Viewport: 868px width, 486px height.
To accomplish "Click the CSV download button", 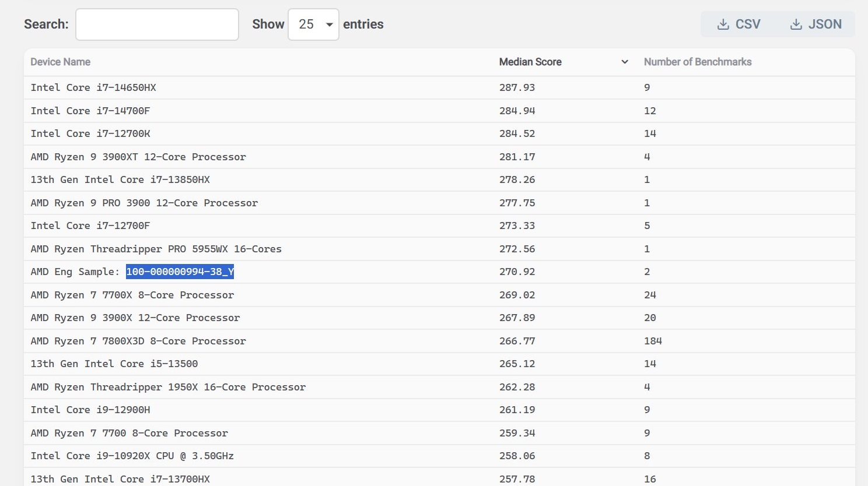I will (738, 24).
